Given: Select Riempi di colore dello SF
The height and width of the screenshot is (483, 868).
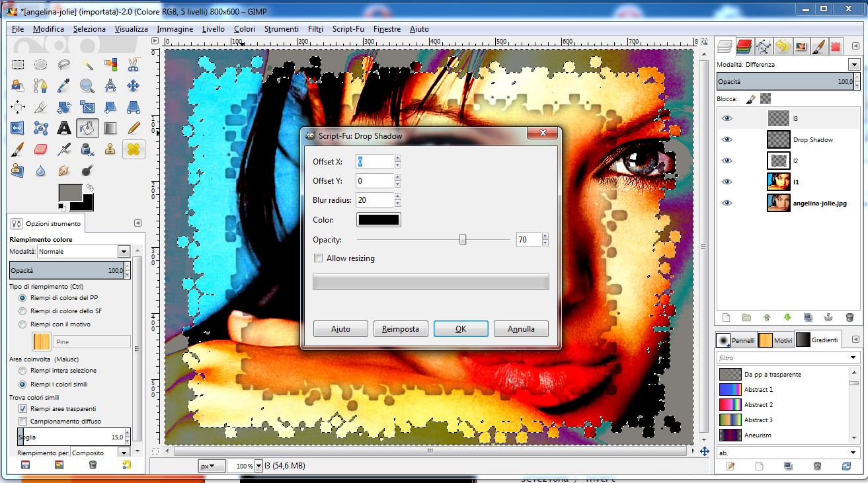Looking at the screenshot, I should (x=23, y=311).
